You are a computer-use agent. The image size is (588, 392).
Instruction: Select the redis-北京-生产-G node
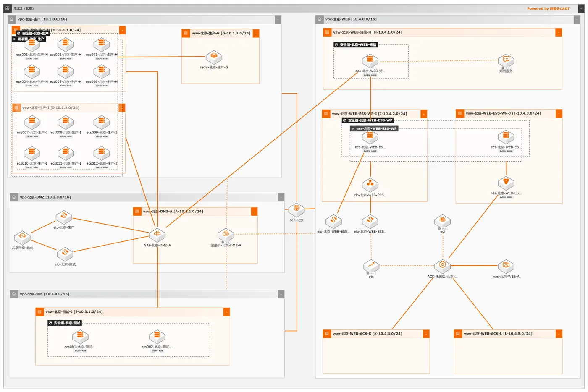click(x=214, y=57)
